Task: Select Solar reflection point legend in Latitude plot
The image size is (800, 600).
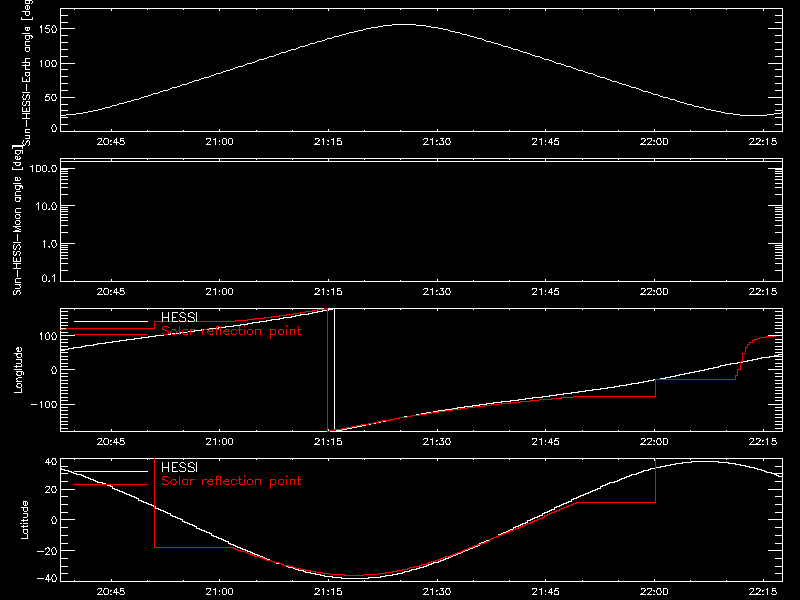Action: pyautogui.click(x=231, y=481)
